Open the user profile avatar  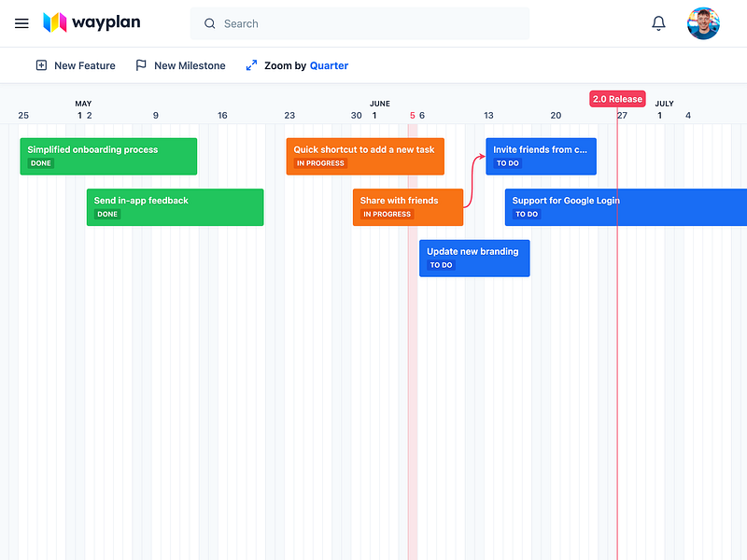(x=703, y=23)
